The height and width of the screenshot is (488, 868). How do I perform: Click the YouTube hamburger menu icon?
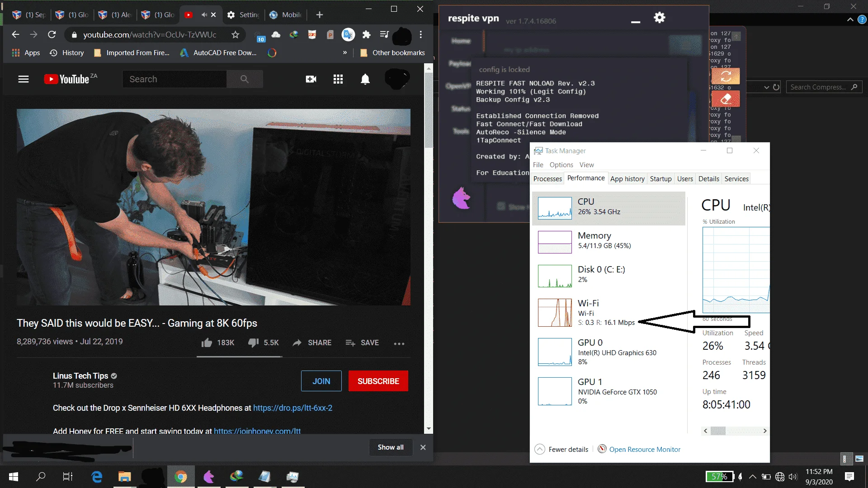[24, 79]
